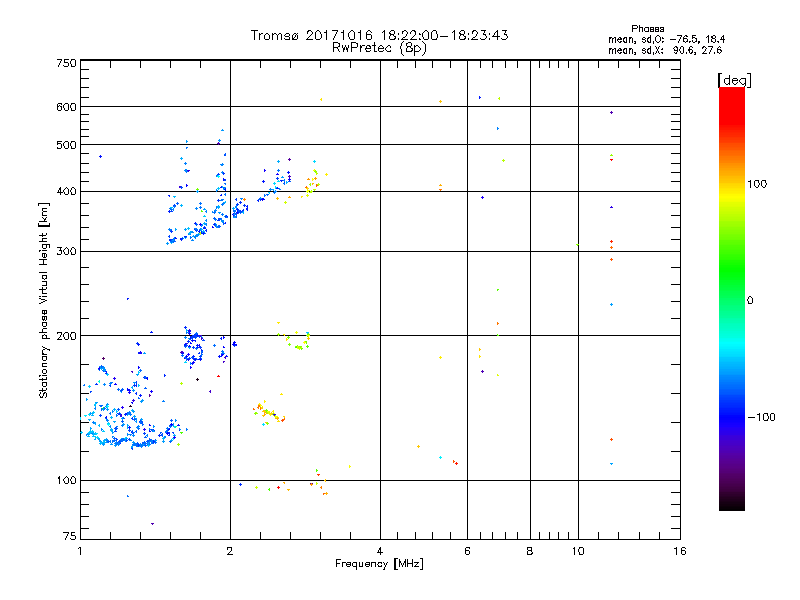Viewport: 800px width, 600px height.
Task: Click the 'RwPretec (8p)' subtitle
Action: click(x=379, y=48)
